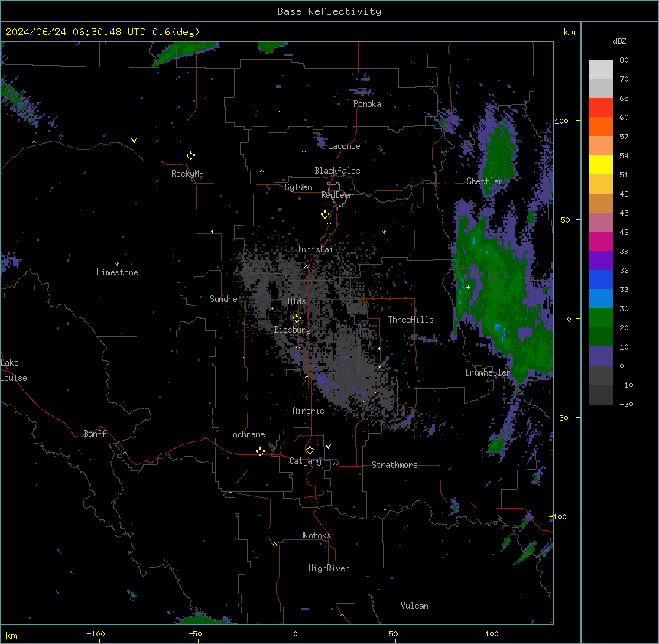The image size is (659, 644).
Task: Click the Drumheller city label
Action: pyautogui.click(x=488, y=372)
